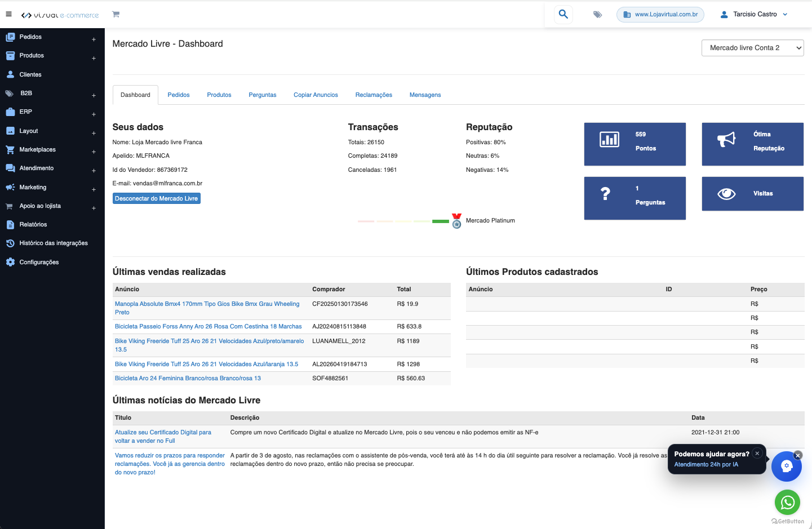The height and width of the screenshot is (529, 812).
Task: Click the bar chart icon on Pontos card
Action: click(610, 139)
